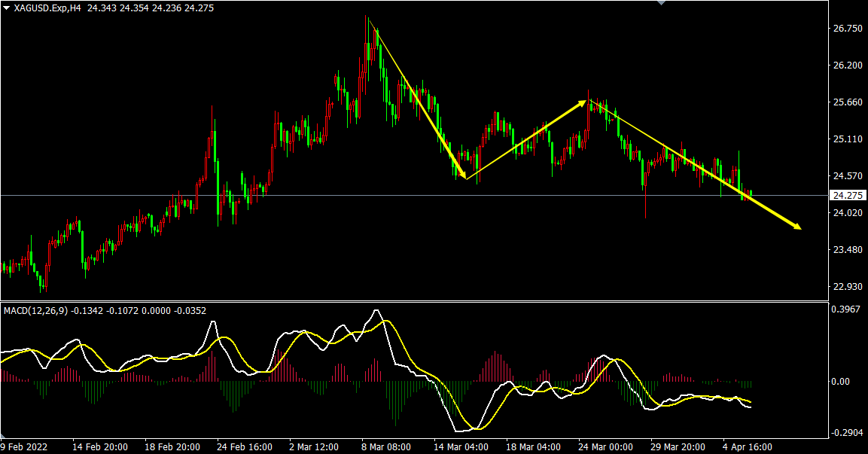Click the one-click trading triangle beside XAGUSD.Exp
The width and height of the screenshot is (868, 454).
point(6,8)
